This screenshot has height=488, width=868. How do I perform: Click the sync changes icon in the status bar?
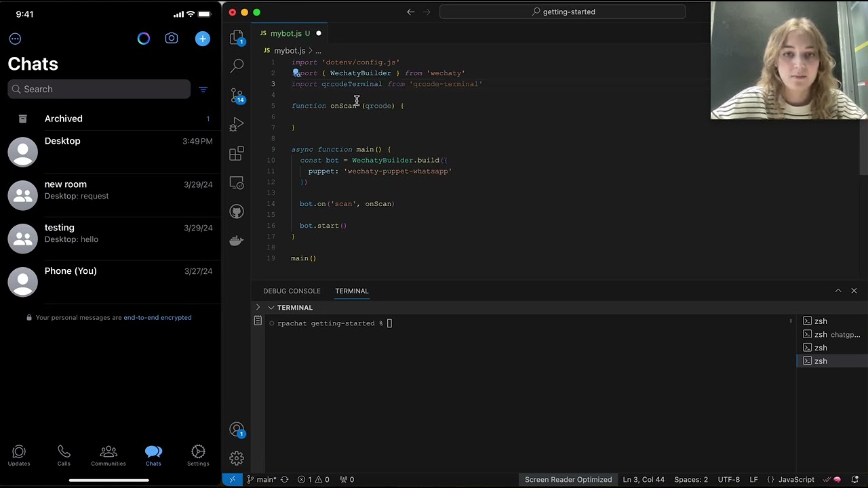(x=285, y=479)
